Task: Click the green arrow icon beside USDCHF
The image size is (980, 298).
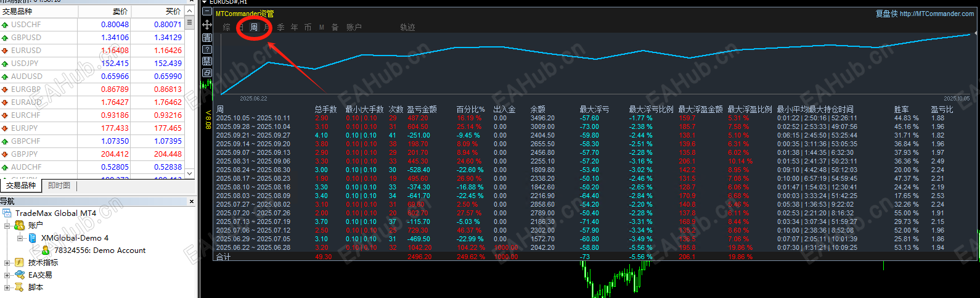Action: pos(5,25)
